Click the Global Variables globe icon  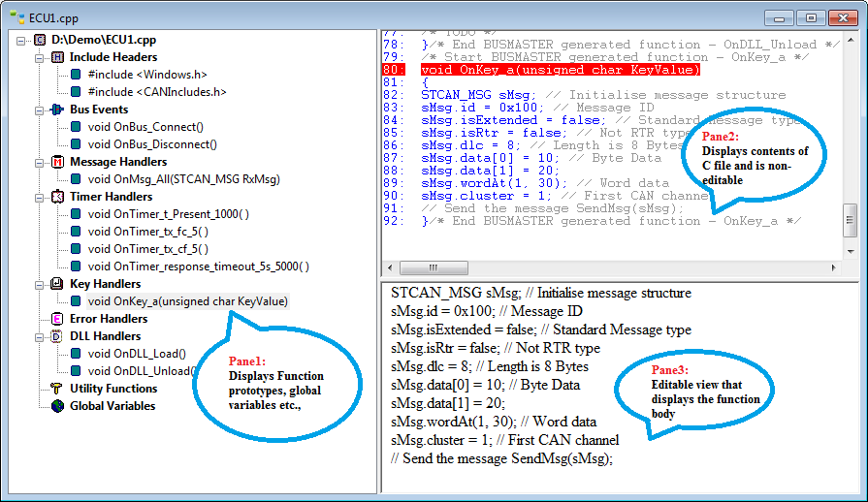[x=57, y=406]
